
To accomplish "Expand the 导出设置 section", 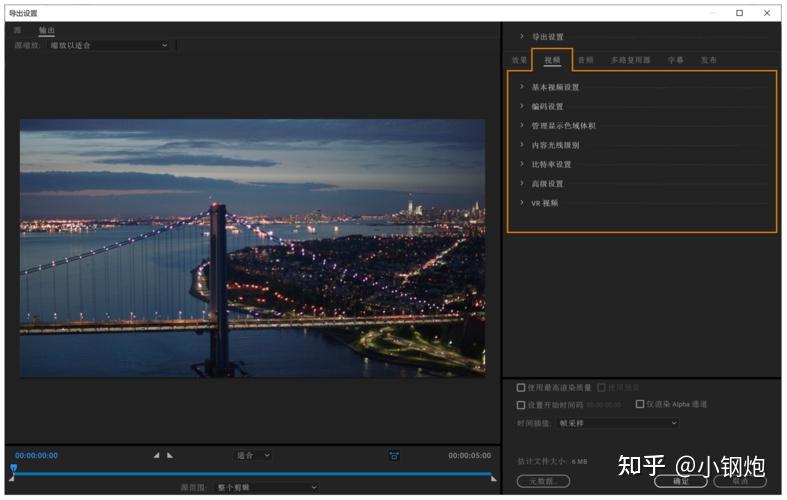I will point(522,36).
